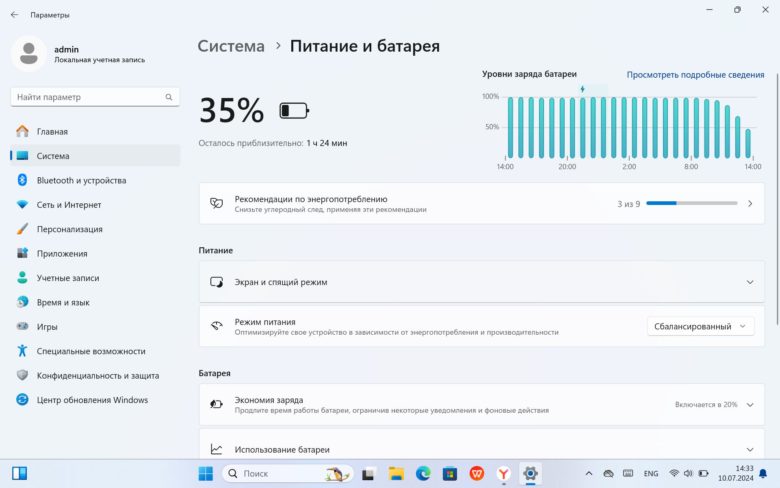Screen dimensions: 780x488
Task: Open Персонализация settings
Action: (x=95, y=229)
